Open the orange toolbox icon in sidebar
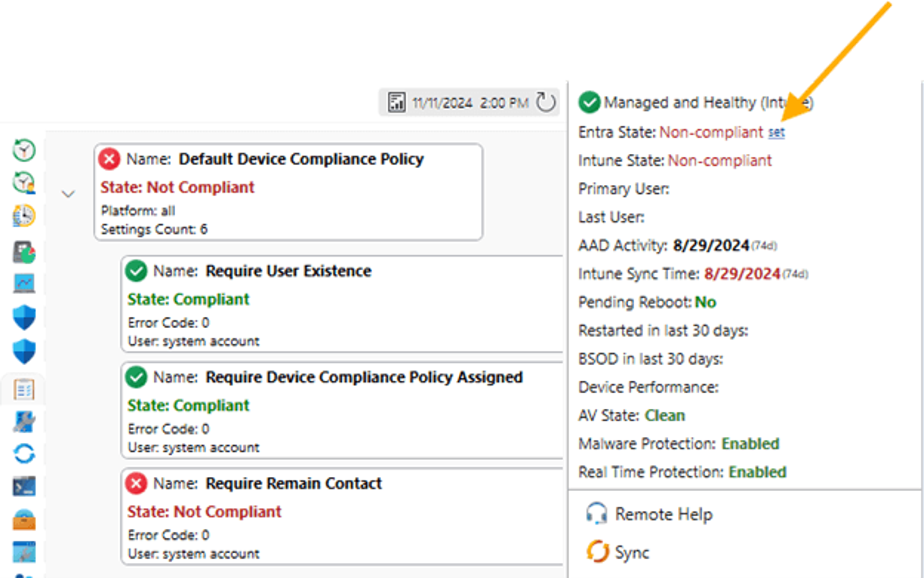The height and width of the screenshot is (578, 924). pyautogui.click(x=24, y=520)
